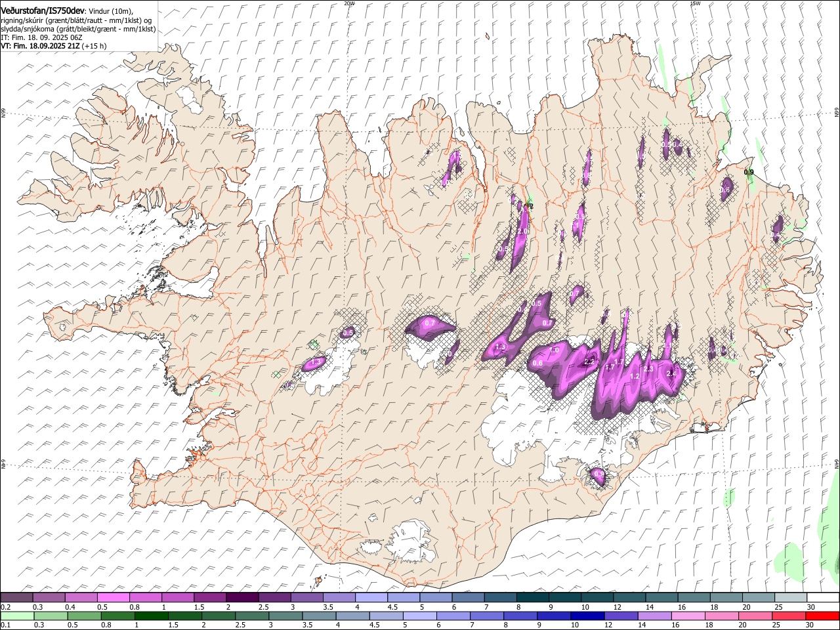Click the 2.2 snowfall value on the map
The image size is (840, 630).
click(589, 362)
